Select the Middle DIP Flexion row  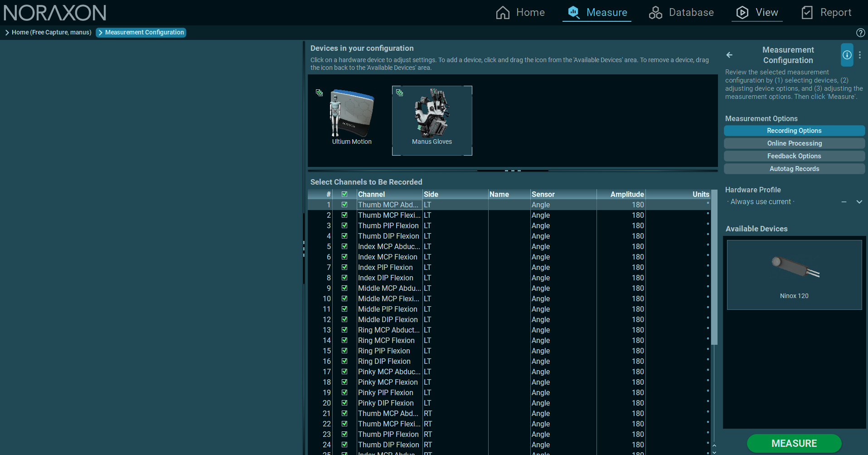pos(509,319)
